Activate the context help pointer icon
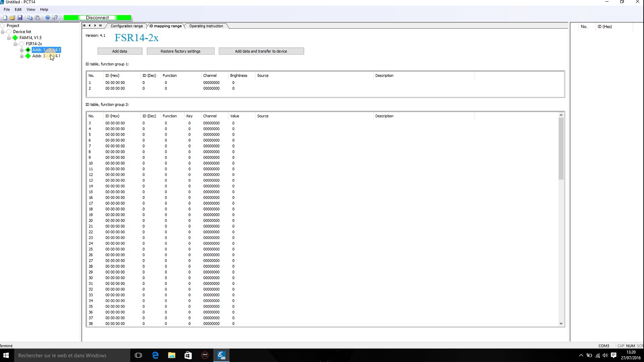The height and width of the screenshot is (362, 644). coord(55,18)
